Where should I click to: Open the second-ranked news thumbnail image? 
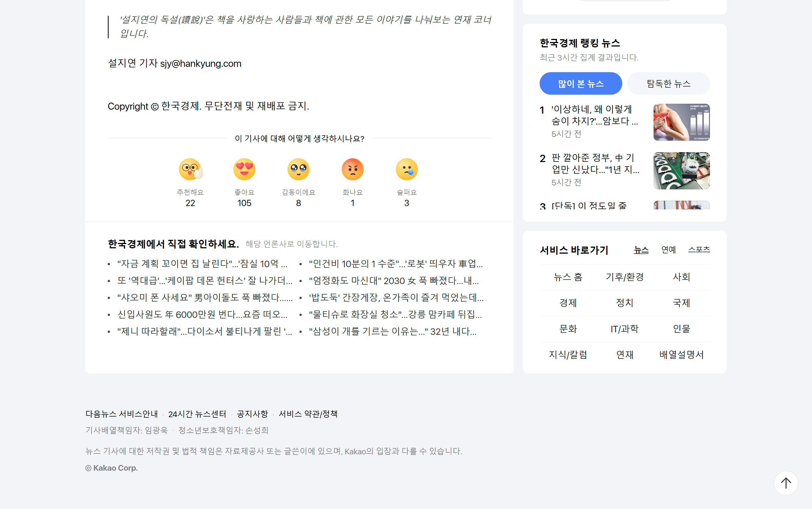(681, 171)
